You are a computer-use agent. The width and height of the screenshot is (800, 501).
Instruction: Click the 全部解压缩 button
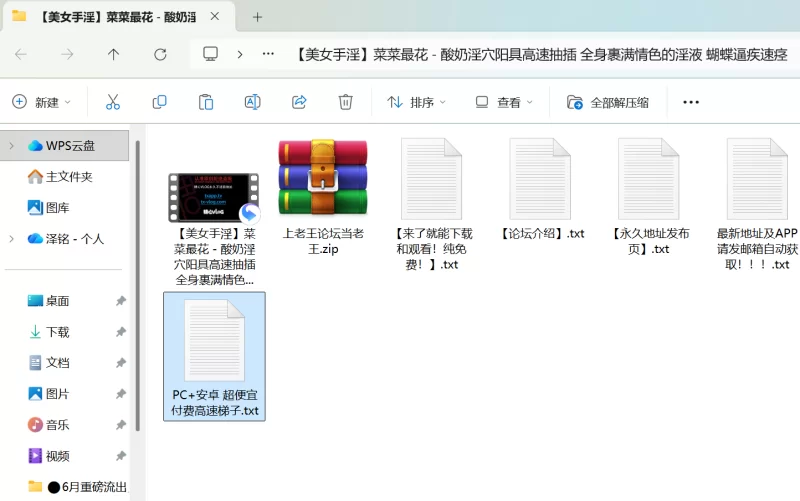click(x=608, y=102)
